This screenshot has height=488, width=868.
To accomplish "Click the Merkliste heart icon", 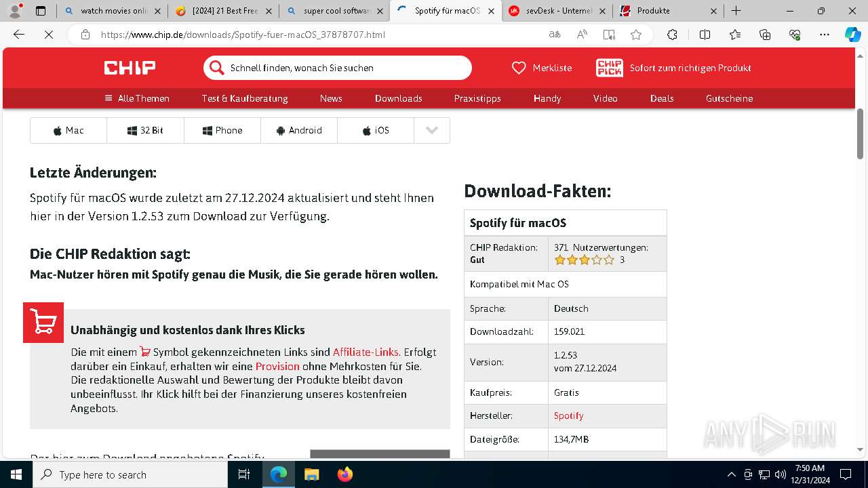I will tap(519, 68).
